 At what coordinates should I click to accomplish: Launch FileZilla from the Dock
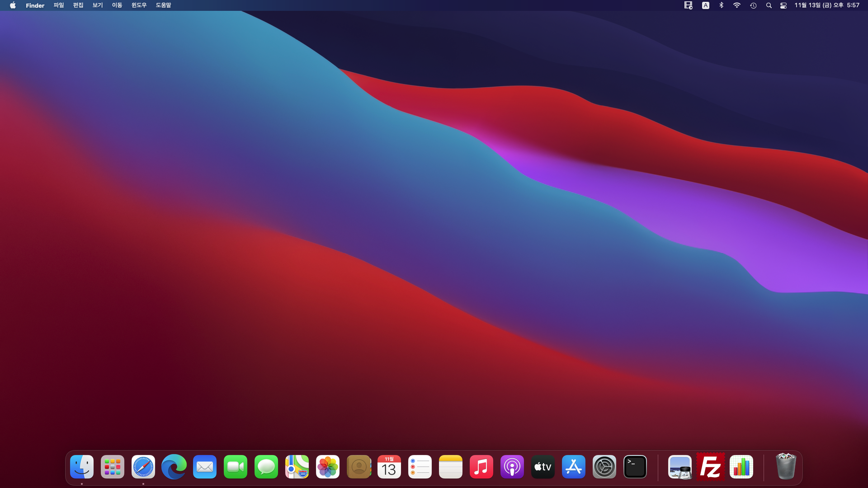[710, 467]
